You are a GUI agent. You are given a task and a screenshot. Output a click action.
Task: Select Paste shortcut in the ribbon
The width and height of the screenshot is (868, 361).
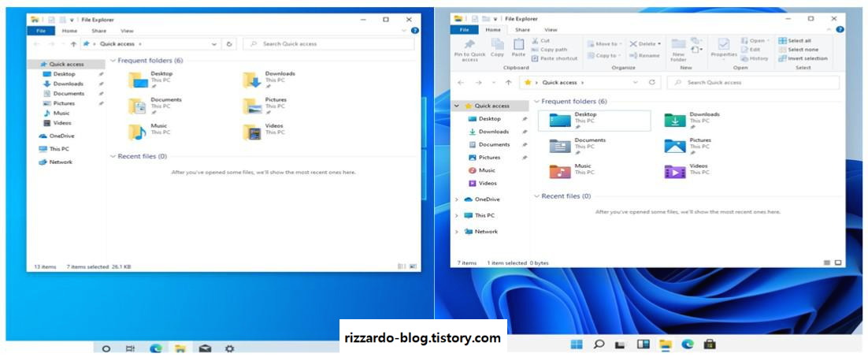click(555, 58)
